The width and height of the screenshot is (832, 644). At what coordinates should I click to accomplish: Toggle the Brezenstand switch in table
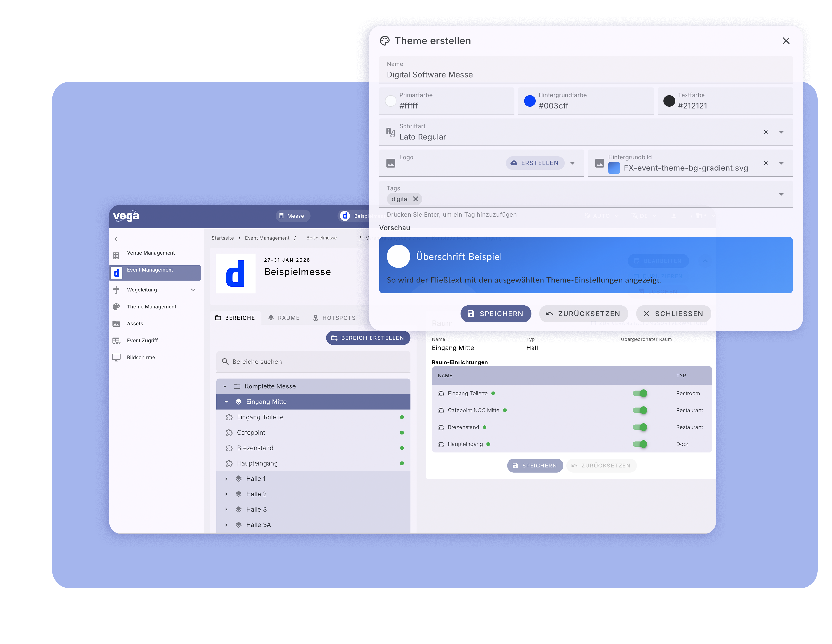tap(640, 427)
